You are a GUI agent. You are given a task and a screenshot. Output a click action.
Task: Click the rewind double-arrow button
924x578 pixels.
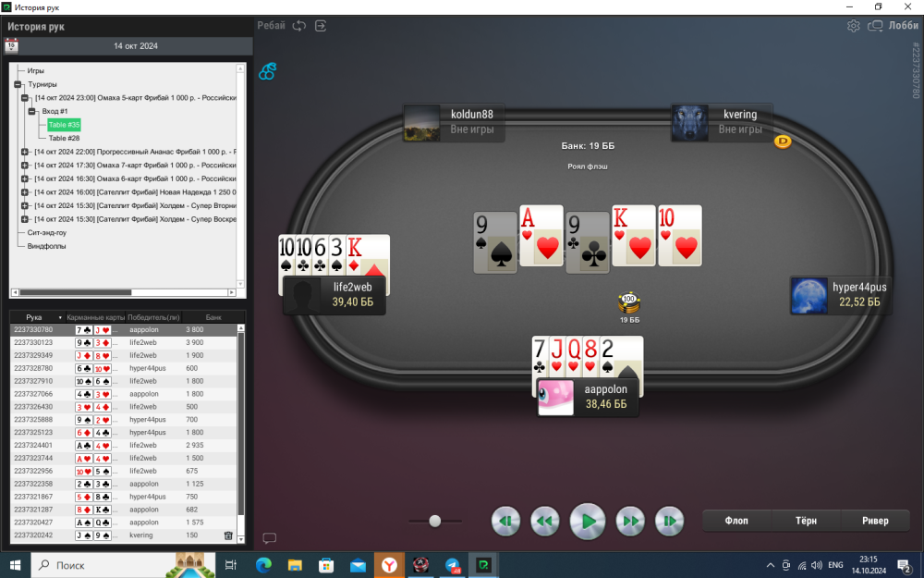tap(545, 522)
